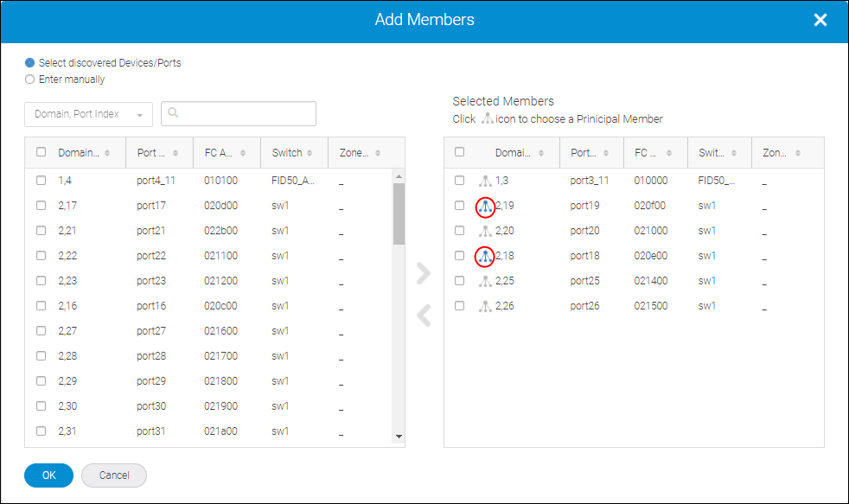Sort discovered list by FC Address column
This screenshot has height=504, width=849.
[226, 153]
